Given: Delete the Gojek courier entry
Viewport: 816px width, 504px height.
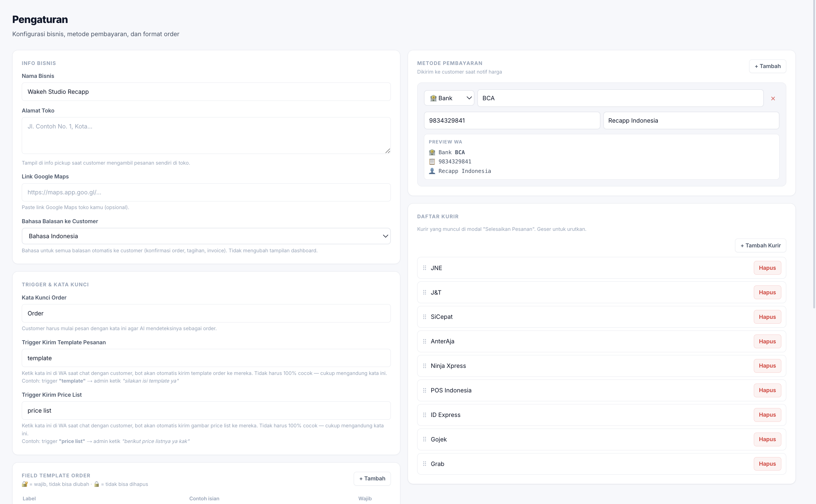Looking at the screenshot, I should [767, 439].
